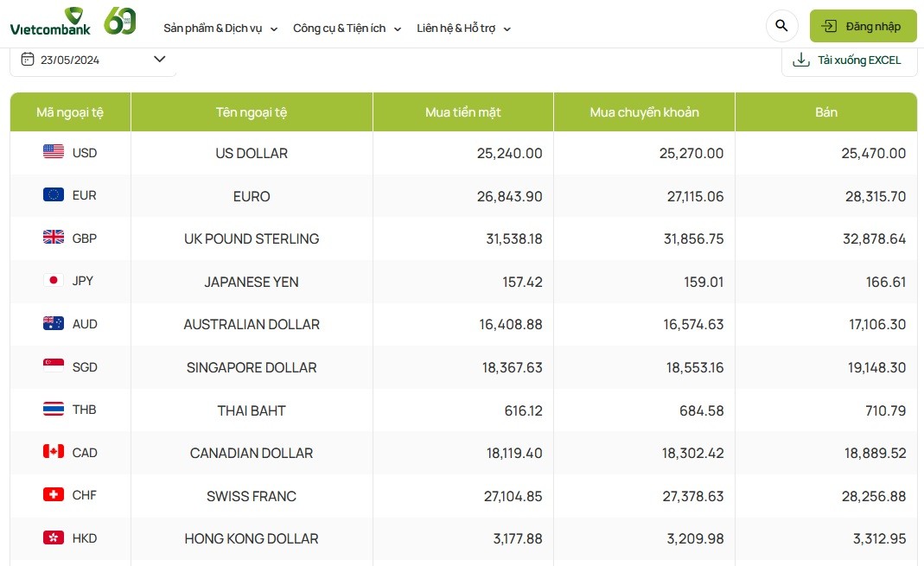
Task: Click the calendar icon beside the date
Action: click(27, 60)
